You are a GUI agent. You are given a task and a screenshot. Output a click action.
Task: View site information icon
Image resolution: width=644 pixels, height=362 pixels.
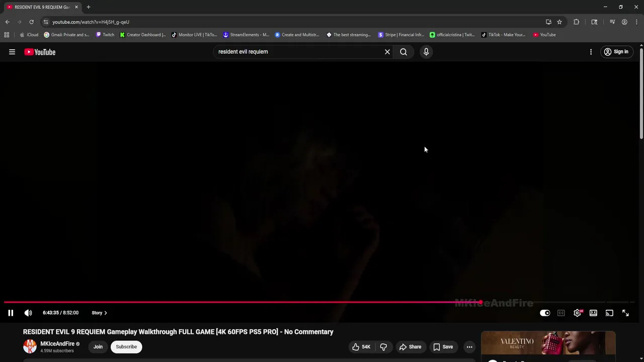(x=46, y=22)
